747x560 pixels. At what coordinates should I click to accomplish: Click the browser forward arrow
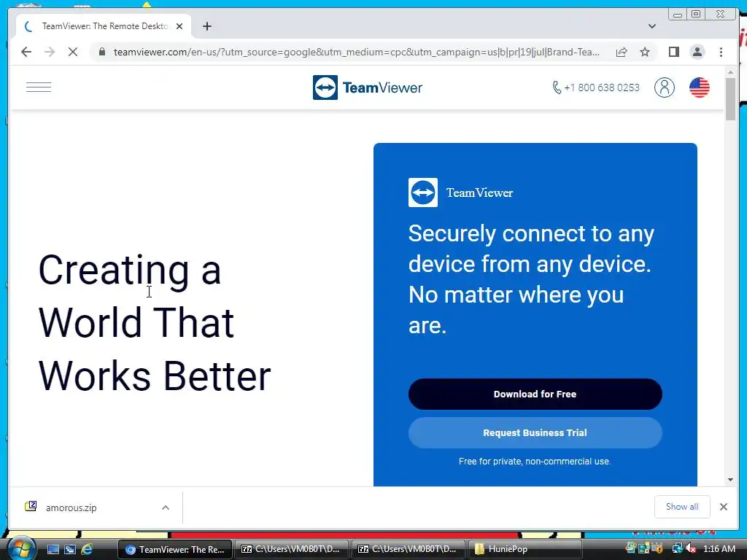click(x=50, y=52)
